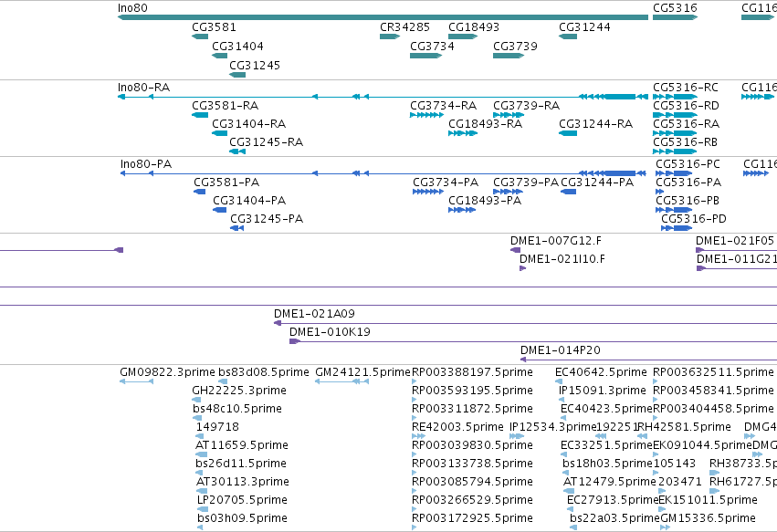Click the CG31245-RA transcript label
This screenshot has height=532, width=777.
pyautogui.click(x=266, y=142)
